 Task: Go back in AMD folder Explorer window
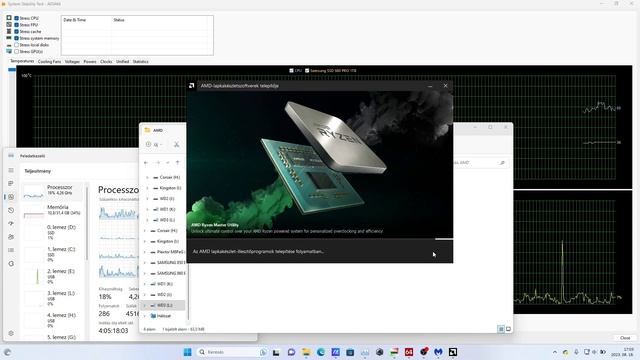click(146, 162)
